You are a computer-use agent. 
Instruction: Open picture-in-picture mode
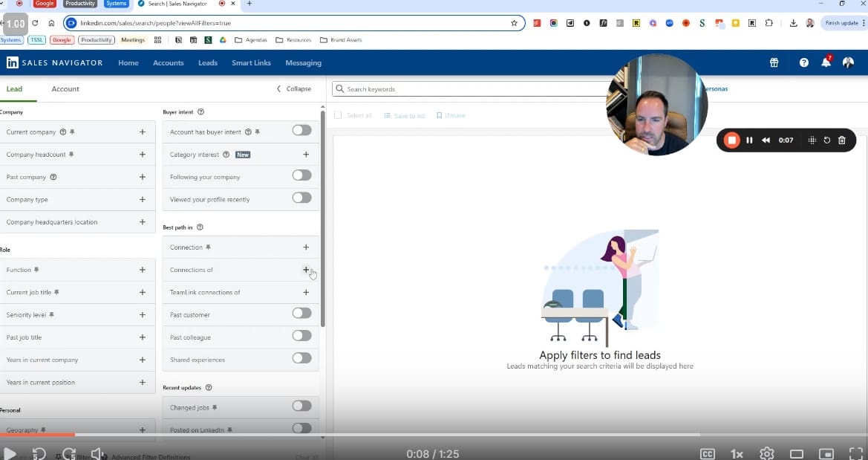coord(826,455)
